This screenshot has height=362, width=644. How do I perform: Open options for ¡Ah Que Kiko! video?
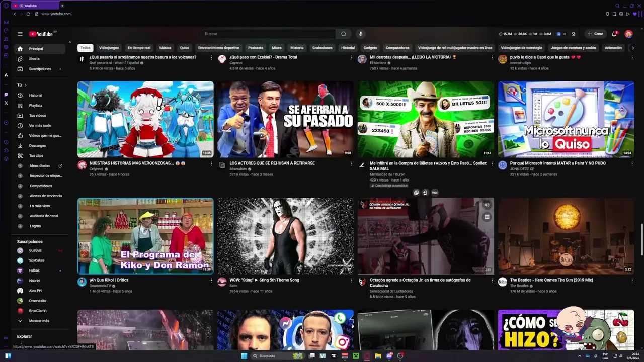(x=211, y=281)
